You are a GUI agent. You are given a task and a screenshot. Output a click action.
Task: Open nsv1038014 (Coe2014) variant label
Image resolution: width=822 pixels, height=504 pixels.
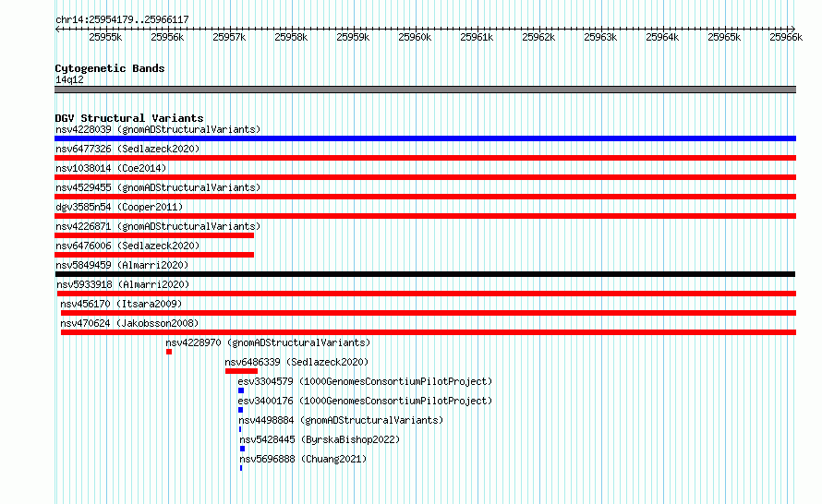(x=111, y=168)
